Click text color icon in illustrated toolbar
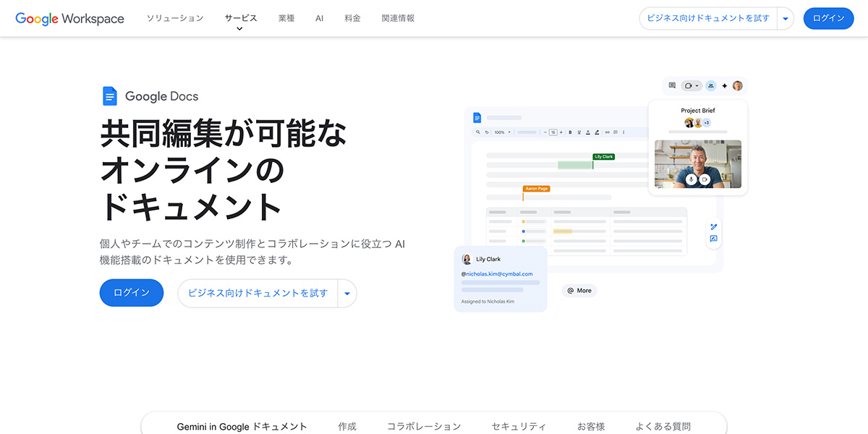The image size is (868, 434). tap(588, 132)
